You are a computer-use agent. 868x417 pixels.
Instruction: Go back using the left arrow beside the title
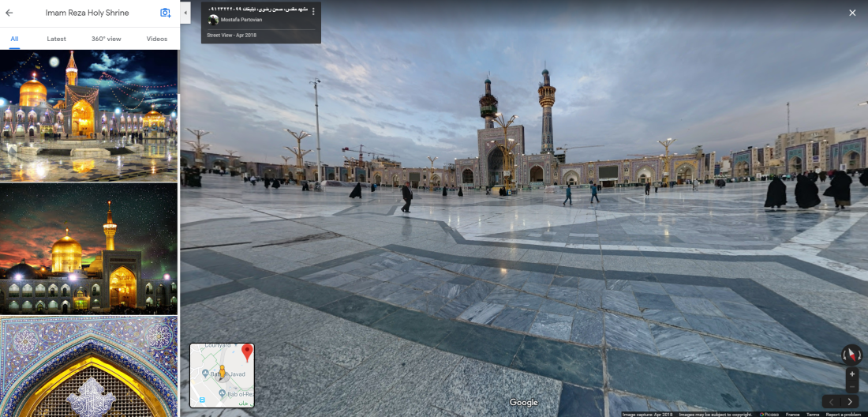pos(9,13)
